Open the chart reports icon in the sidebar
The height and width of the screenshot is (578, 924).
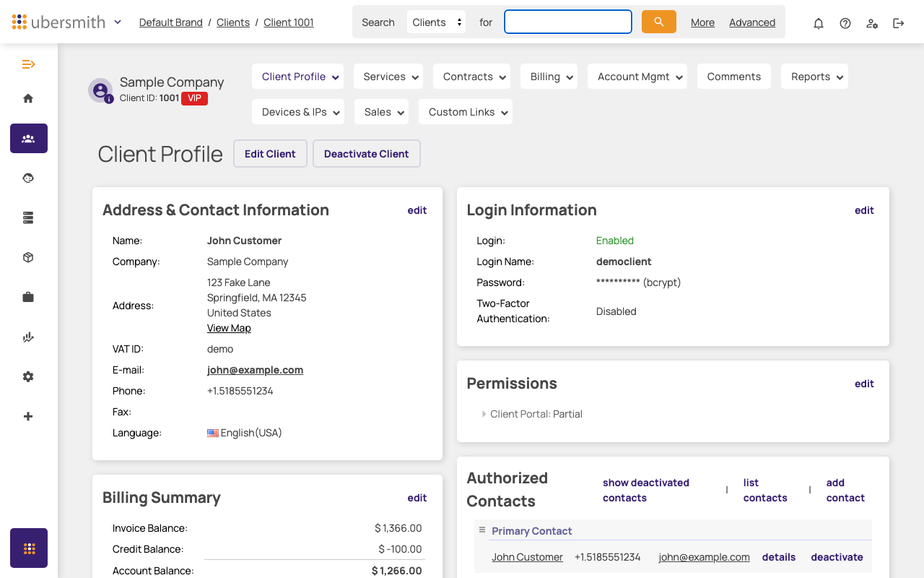[x=28, y=337]
